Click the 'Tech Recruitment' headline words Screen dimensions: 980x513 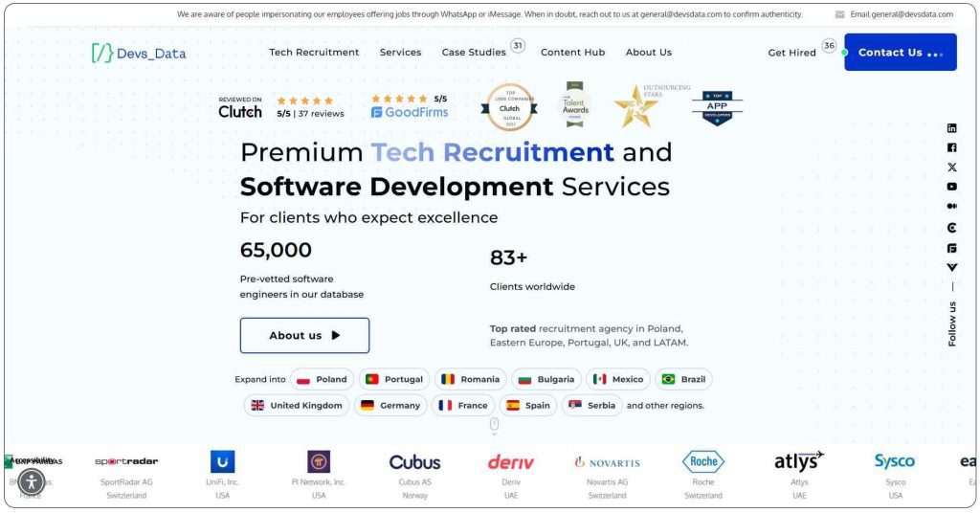click(493, 152)
